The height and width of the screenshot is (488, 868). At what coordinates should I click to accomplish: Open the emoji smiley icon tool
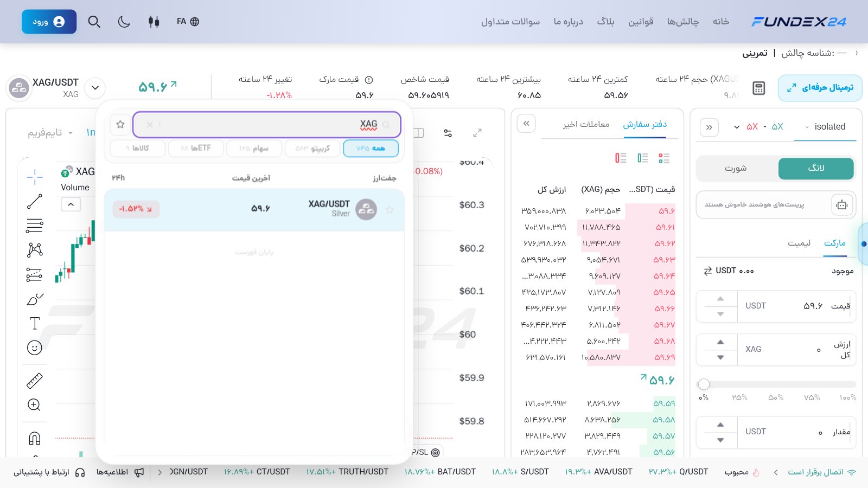click(x=35, y=348)
